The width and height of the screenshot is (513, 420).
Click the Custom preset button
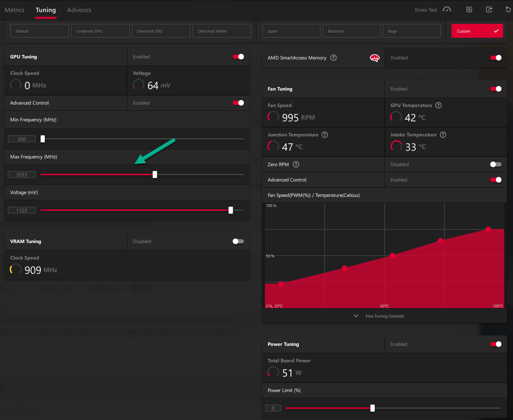tap(477, 31)
